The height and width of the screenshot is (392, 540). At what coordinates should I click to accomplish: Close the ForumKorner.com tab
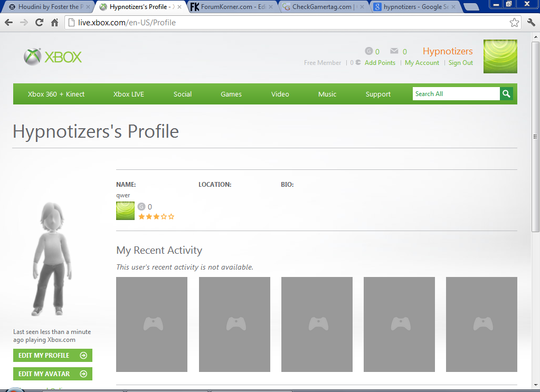[x=271, y=7]
